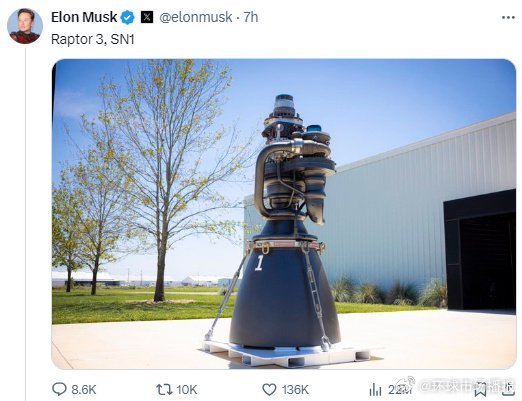Open view analytics bar chart icon

click(375, 389)
